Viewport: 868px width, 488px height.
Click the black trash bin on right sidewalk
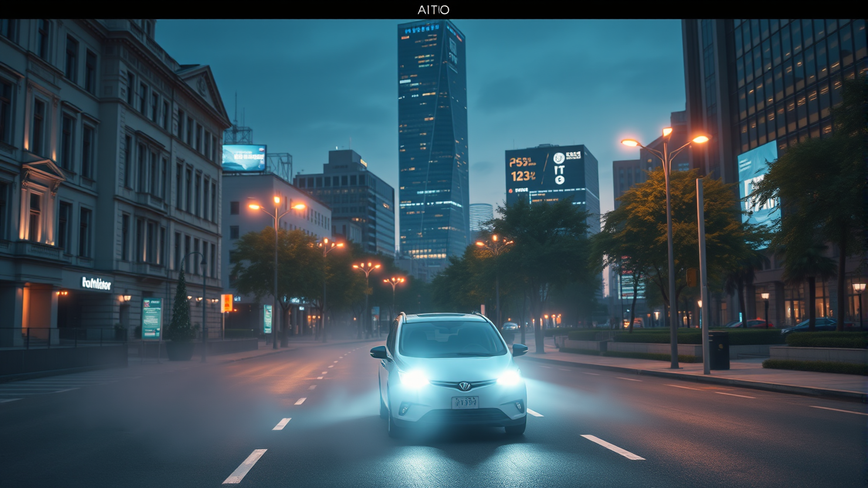tap(719, 350)
